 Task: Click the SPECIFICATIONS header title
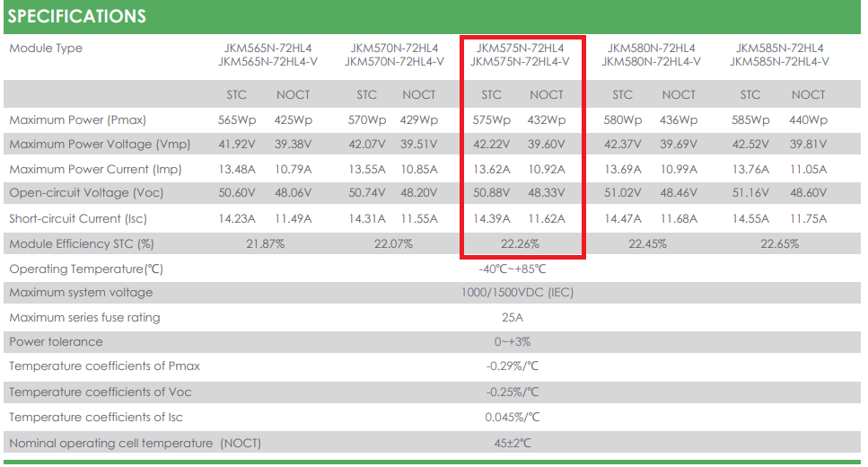tap(77, 16)
